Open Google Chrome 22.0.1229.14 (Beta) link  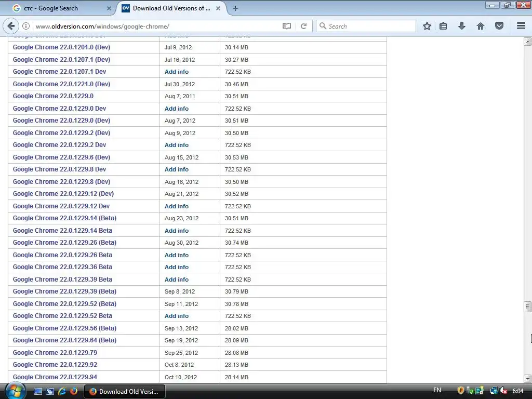point(64,218)
